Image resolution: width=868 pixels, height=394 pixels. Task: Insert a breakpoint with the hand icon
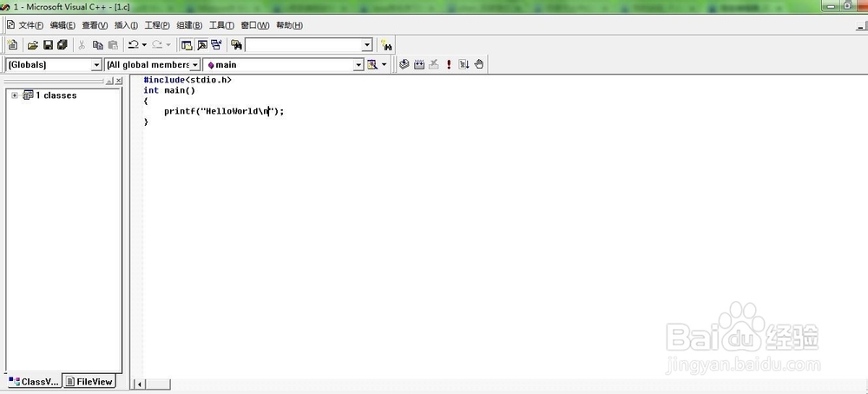(x=479, y=65)
